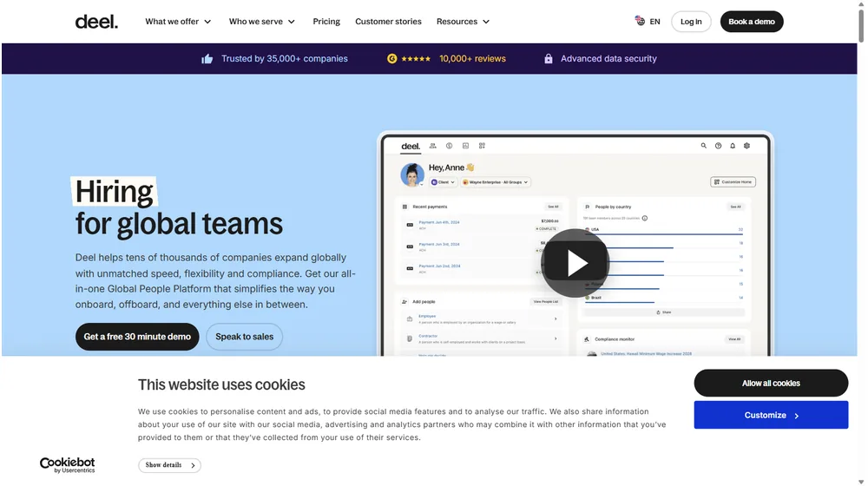Click the deel home tab in dashboard preview
Image resolution: width=868 pixels, height=486 pixels.
411,146
